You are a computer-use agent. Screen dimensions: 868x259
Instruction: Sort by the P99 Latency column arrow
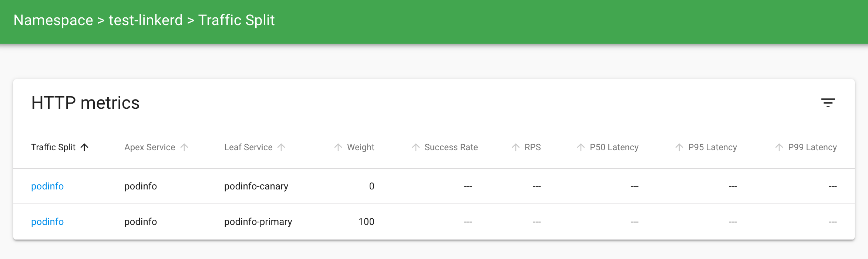coord(778,147)
